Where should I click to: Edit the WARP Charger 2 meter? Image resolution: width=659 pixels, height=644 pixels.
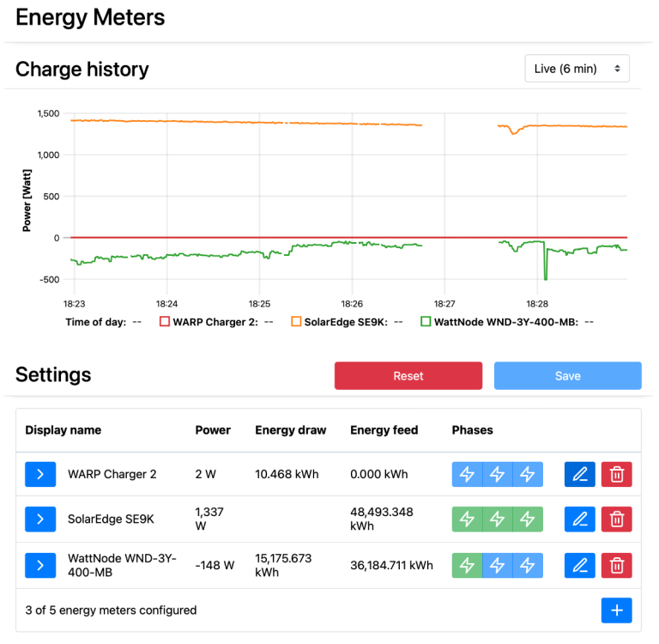[x=580, y=474]
